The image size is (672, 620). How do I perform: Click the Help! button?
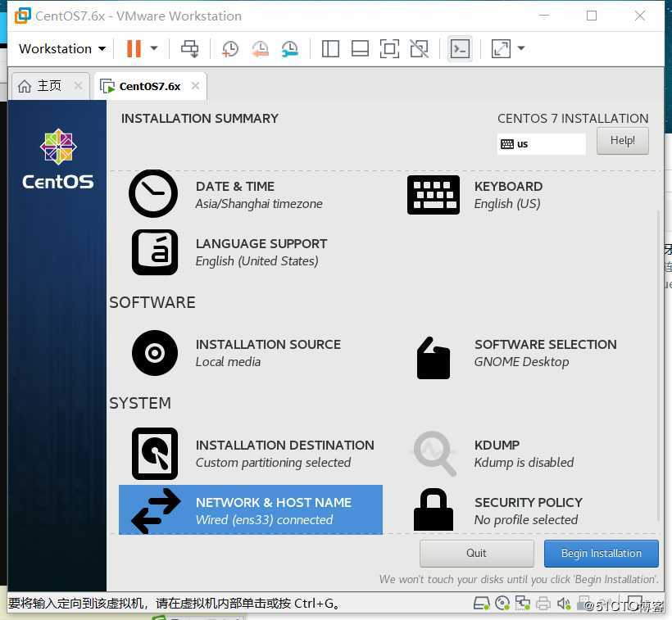pyautogui.click(x=622, y=140)
